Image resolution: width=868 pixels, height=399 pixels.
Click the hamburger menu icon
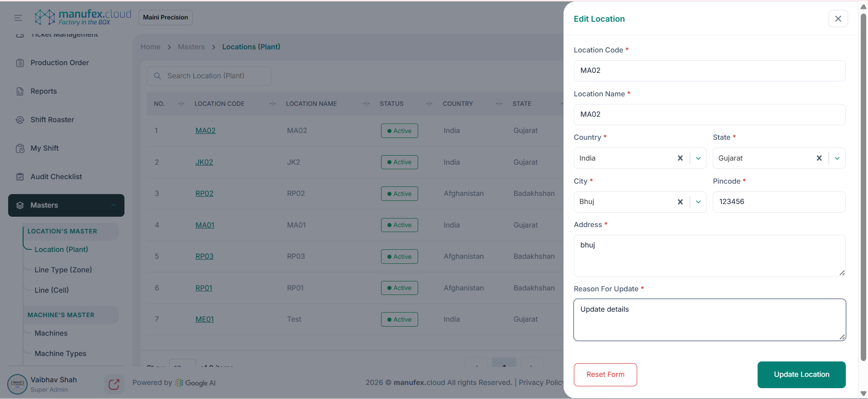click(x=18, y=18)
